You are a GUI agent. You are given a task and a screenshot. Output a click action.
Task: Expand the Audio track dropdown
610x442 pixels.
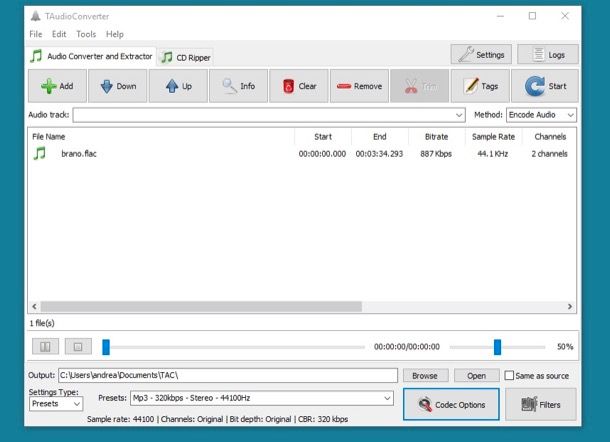[x=459, y=115]
